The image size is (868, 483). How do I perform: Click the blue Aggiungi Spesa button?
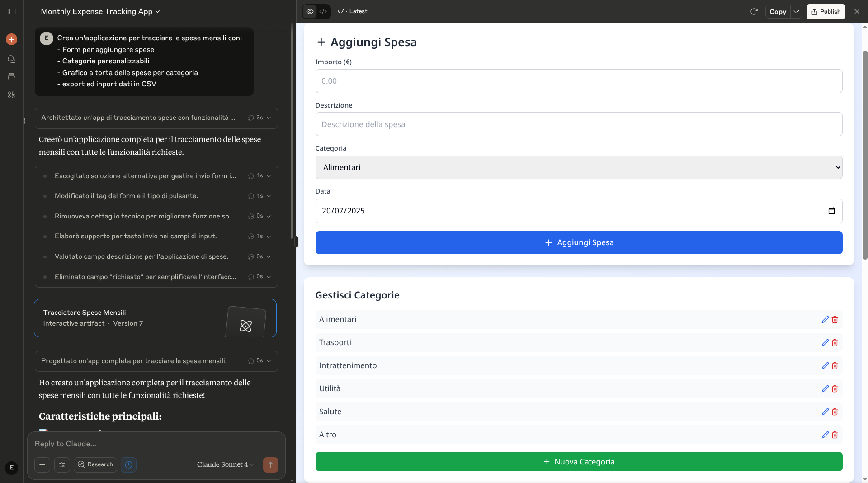578,243
